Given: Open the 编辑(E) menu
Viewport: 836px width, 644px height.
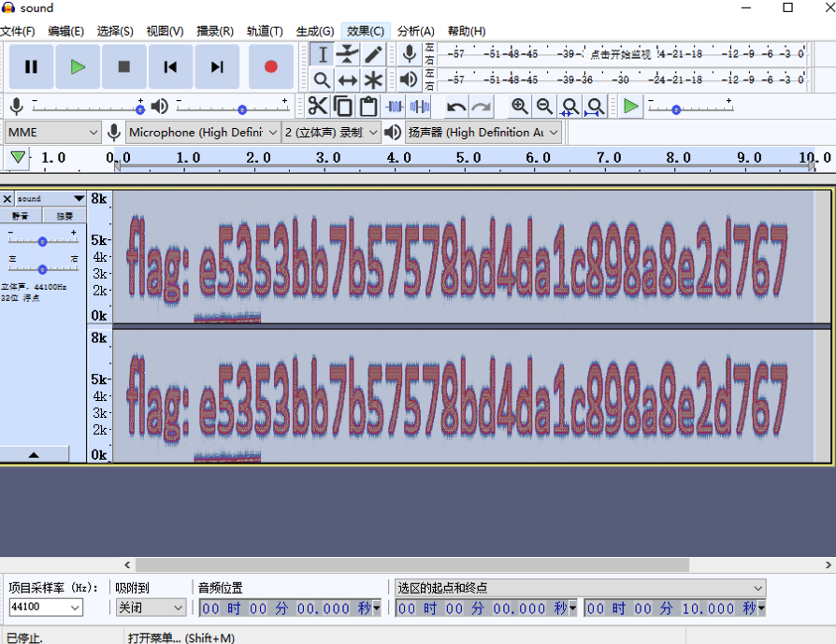Looking at the screenshot, I should tap(65, 32).
